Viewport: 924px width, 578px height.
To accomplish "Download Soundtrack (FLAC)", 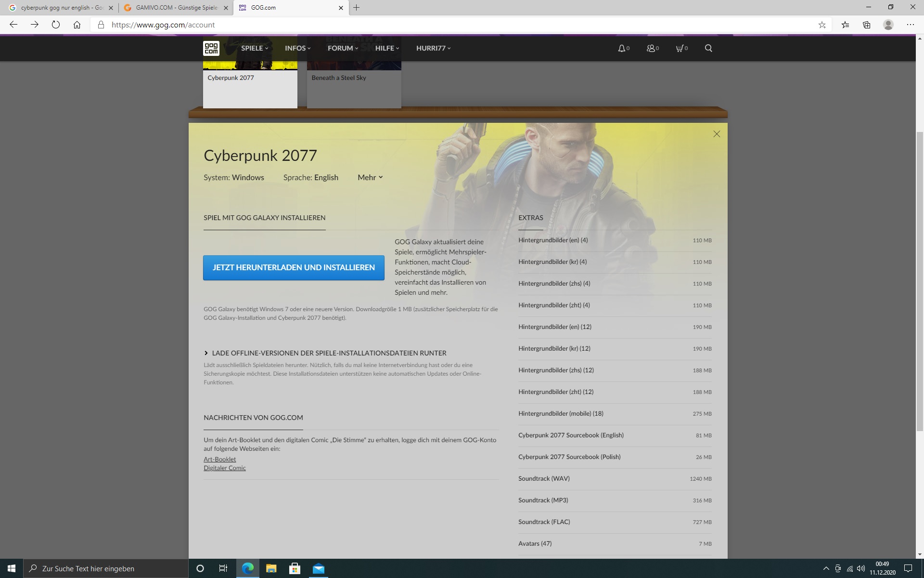I will point(615,522).
